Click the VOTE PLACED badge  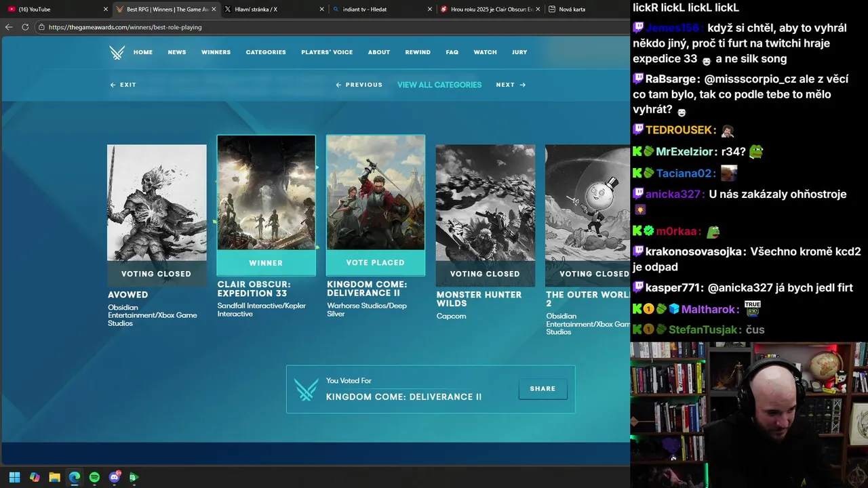[x=376, y=262]
